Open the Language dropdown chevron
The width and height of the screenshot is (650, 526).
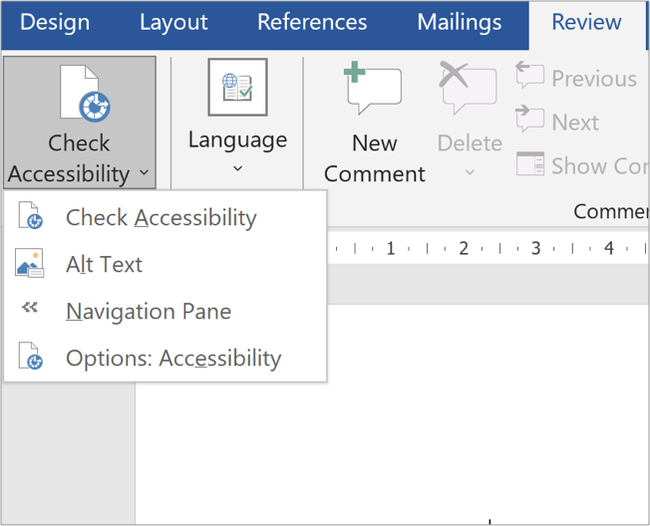pyautogui.click(x=238, y=168)
